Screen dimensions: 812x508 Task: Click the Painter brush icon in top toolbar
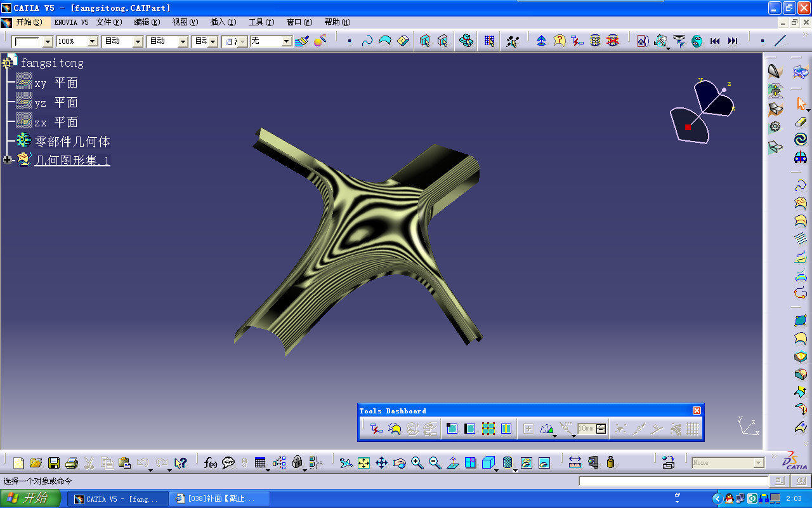pyautogui.click(x=303, y=41)
